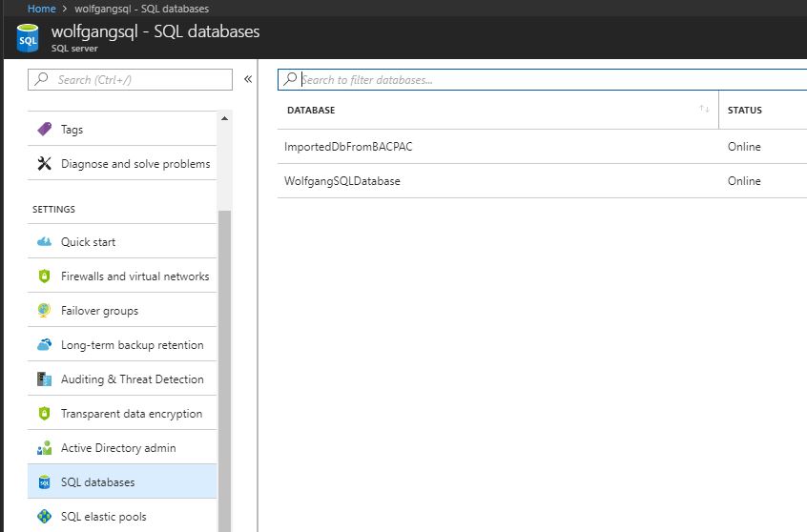Image resolution: width=807 pixels, height=532 pixels.
Task: Click the SQL elastic pools diamond icon
Action: pyautogui.click(x=44, y=516)
